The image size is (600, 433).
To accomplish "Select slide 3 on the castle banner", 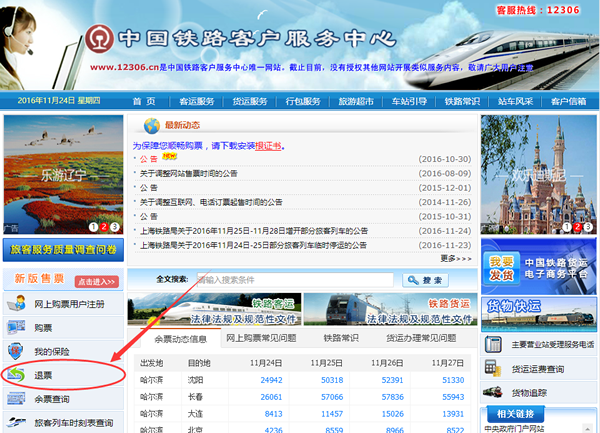I will 587,227.
